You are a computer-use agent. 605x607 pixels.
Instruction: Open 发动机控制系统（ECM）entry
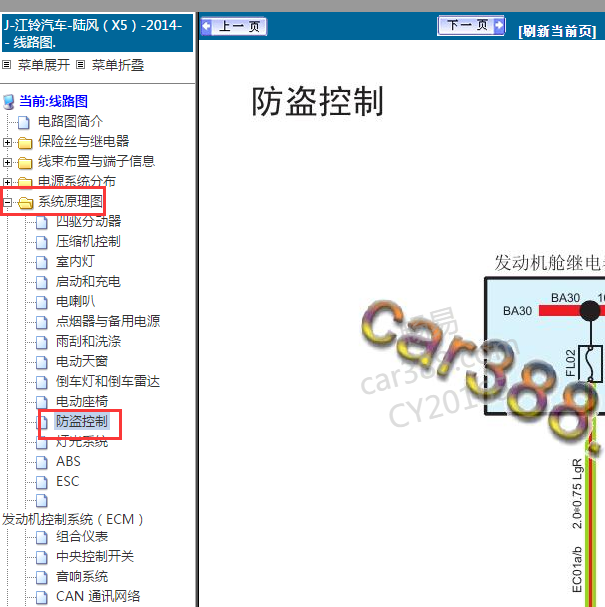pos(73,519)
